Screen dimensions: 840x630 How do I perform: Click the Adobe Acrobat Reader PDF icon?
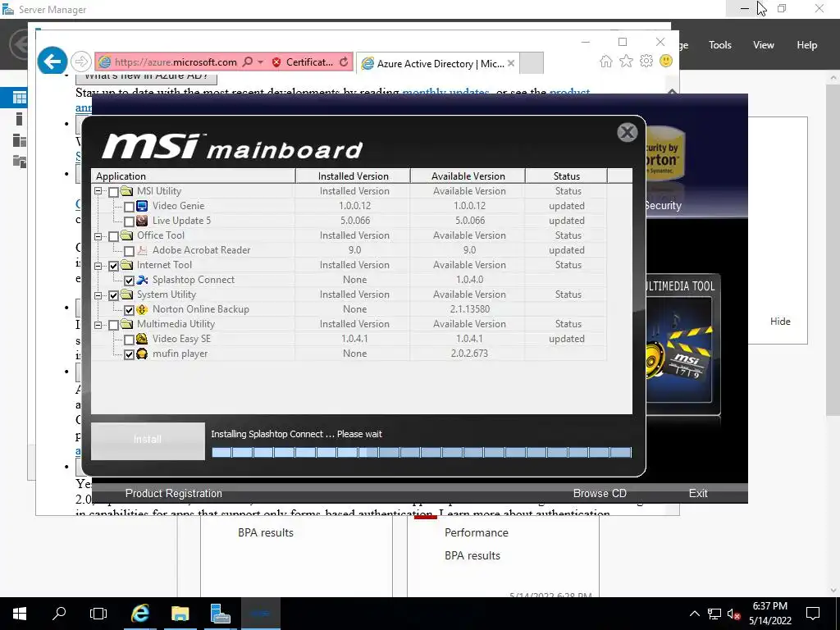tap(142, 250)
